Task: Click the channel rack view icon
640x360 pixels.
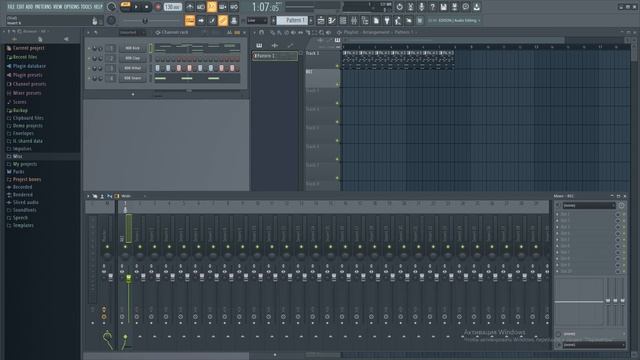Action: click(343, 20)
